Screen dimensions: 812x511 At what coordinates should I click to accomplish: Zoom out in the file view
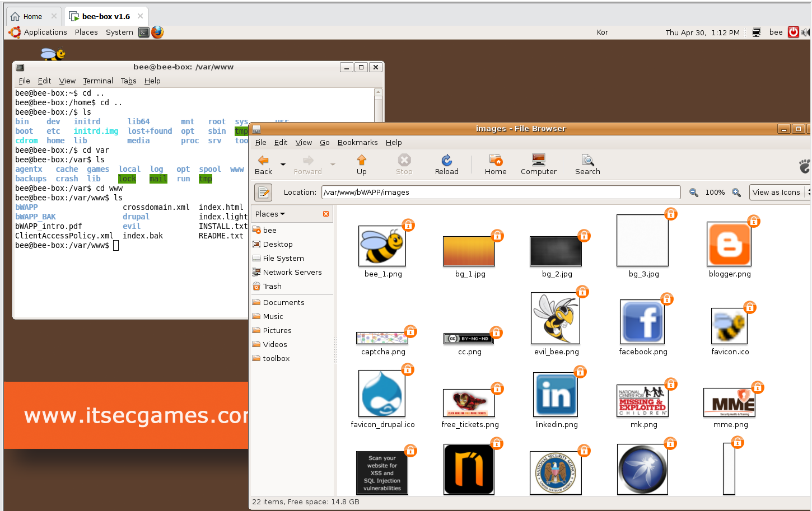tap(694, 193)
